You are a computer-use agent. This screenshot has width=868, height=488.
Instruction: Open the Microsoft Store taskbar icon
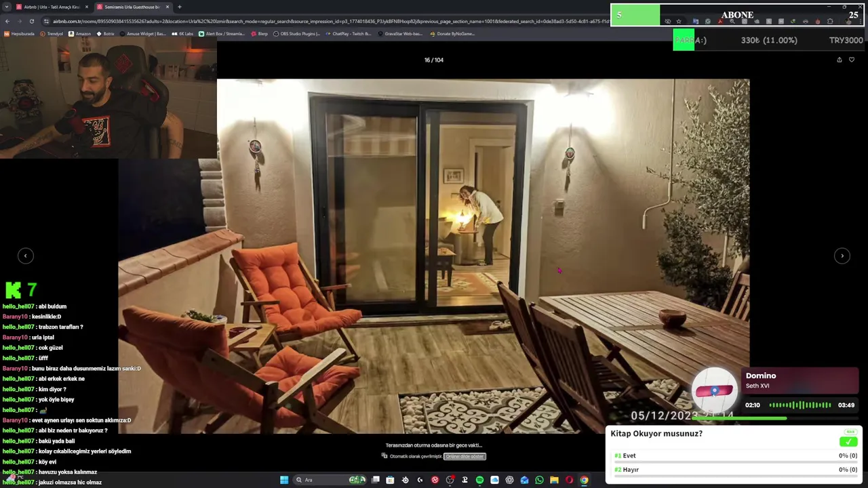point(390,480)
